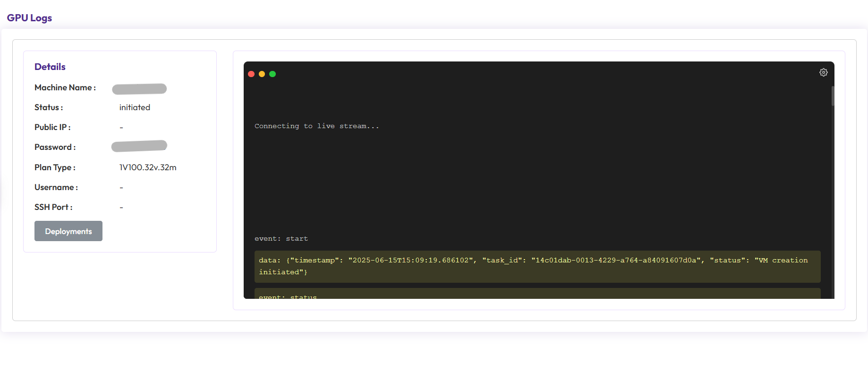Click the Details panel heading
868x383 pixels.
tap(50, 67)
